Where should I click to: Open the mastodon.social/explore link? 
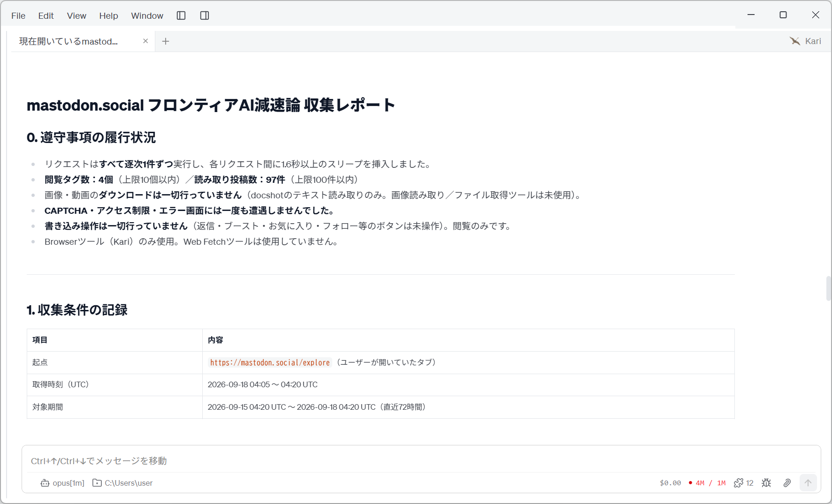pos(270,362)
